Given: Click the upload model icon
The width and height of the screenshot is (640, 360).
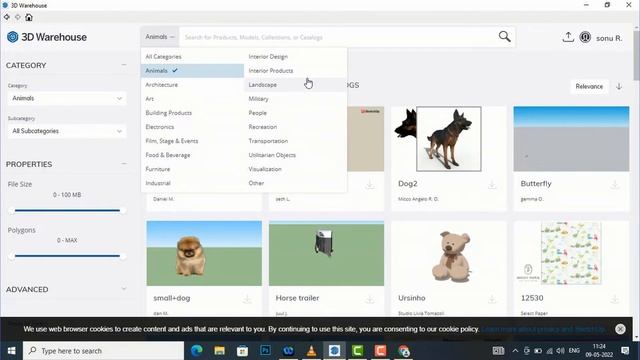Looking at the screenshot, I should [x=568, y=37].
